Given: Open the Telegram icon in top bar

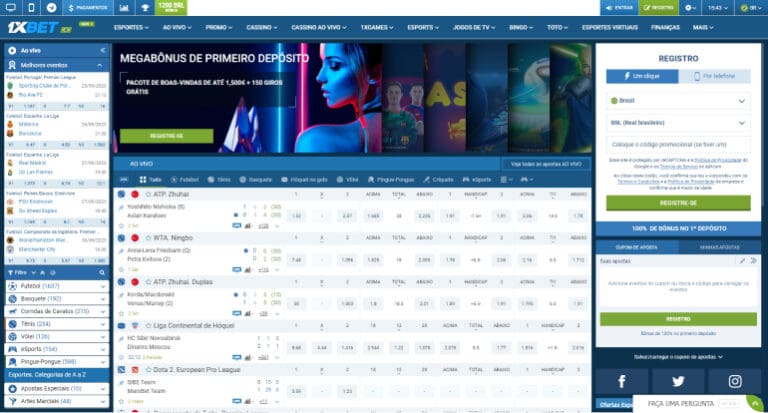Looking at the screenshot, I should click(51, 7).
